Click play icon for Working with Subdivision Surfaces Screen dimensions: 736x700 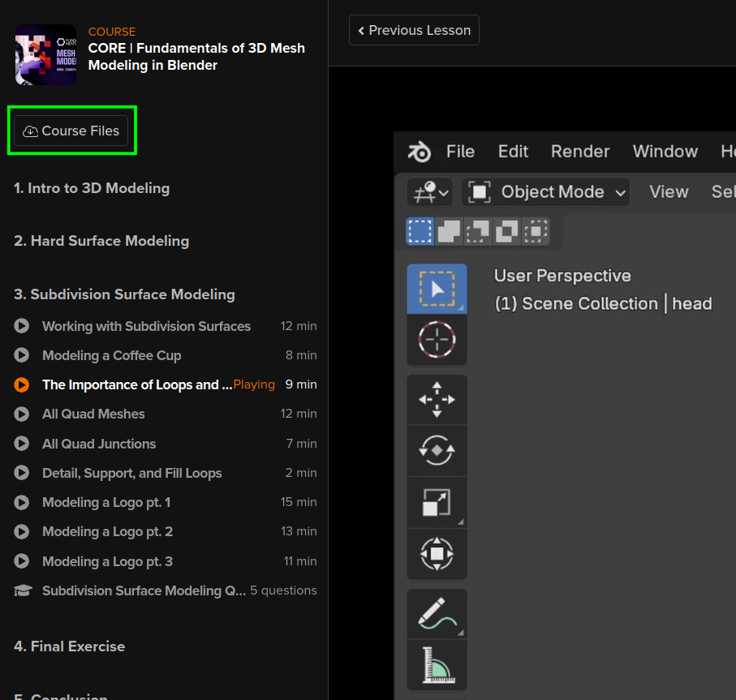coord(22,326)
